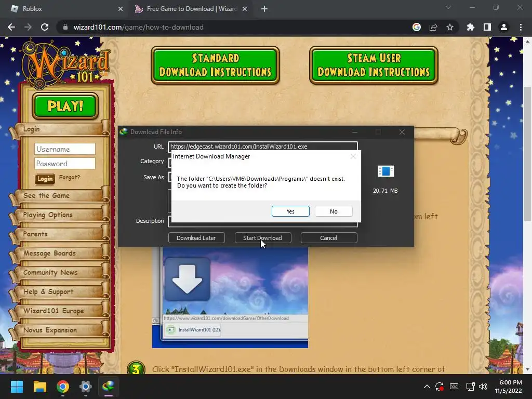Click the green PLAY! button
This screenshot has width=532, height=399.
pyautogui.click(x=65, y=106)
